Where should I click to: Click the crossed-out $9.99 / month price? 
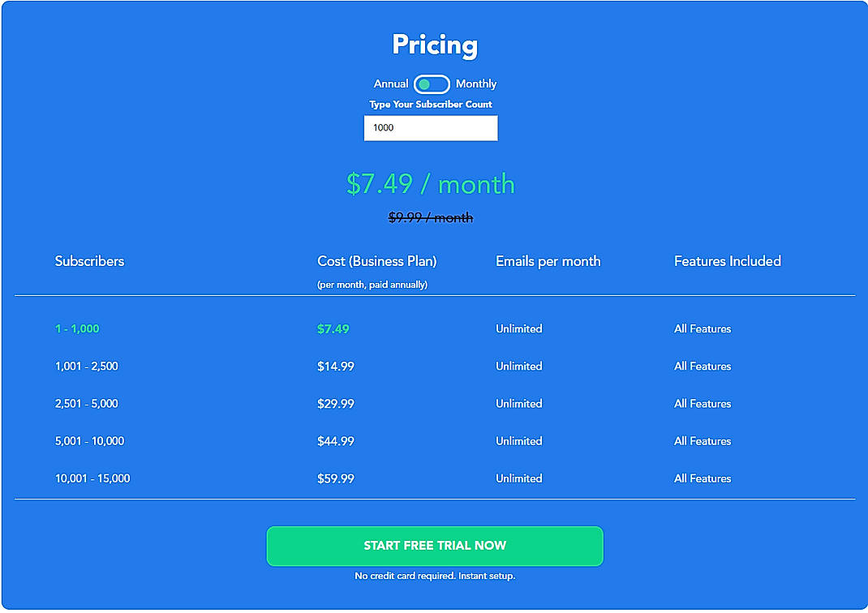430,217
